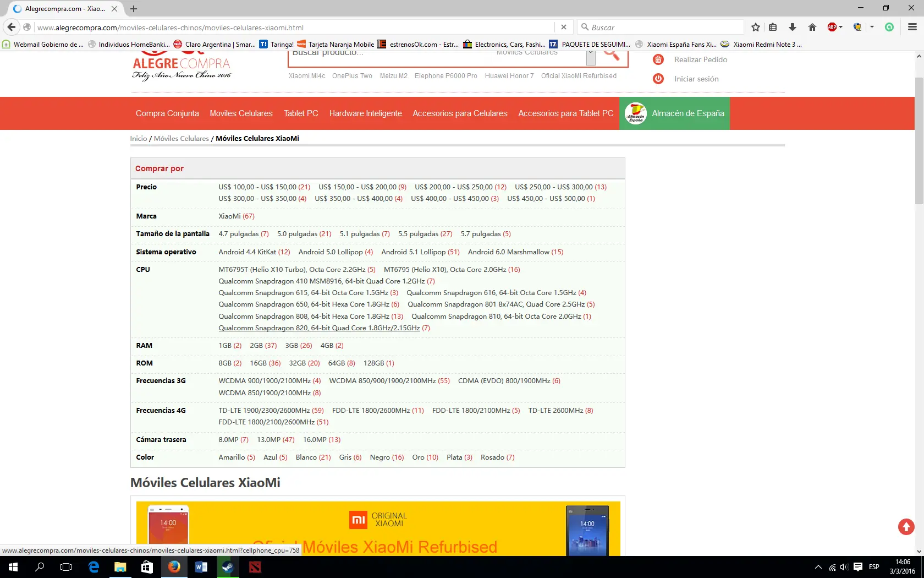This screenshot has width=924, height=578.
Task: Click the Móviles XiaoMi Refurbised banner
Action: [x=378, y=529]
